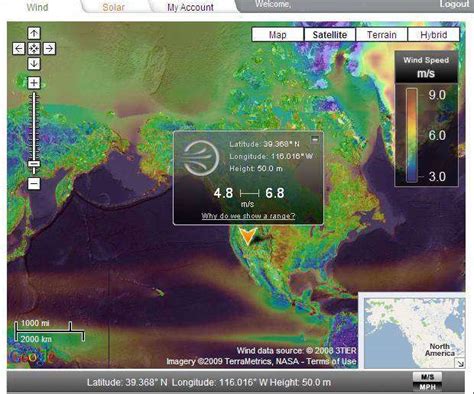Pan the map down with arrow button

click(34, 64)
